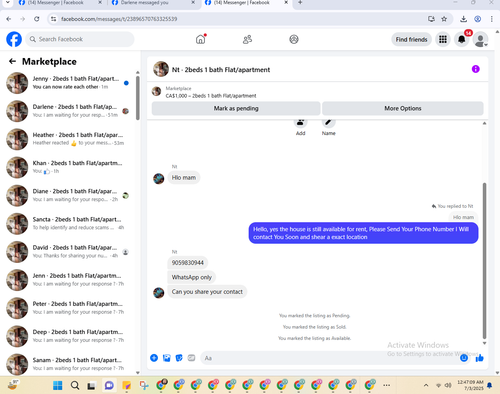Click the phone number message 9059830944
Viewport: 500px width, 394px height.
(x=188, y=263)
